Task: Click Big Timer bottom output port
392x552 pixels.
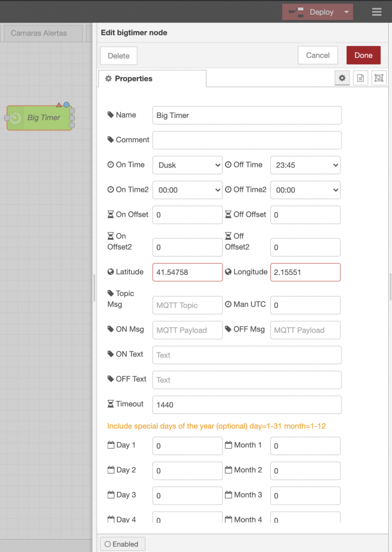Action: [72, 125]
